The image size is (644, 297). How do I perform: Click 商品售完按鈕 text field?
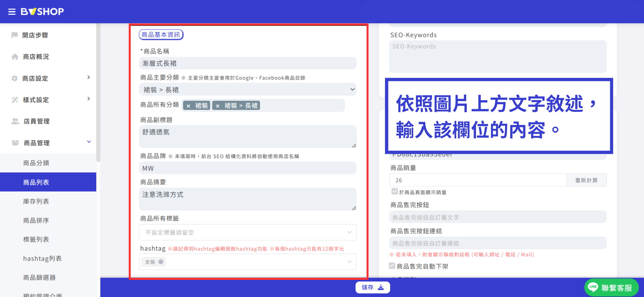pyautogui.click(x=498, y=217)
